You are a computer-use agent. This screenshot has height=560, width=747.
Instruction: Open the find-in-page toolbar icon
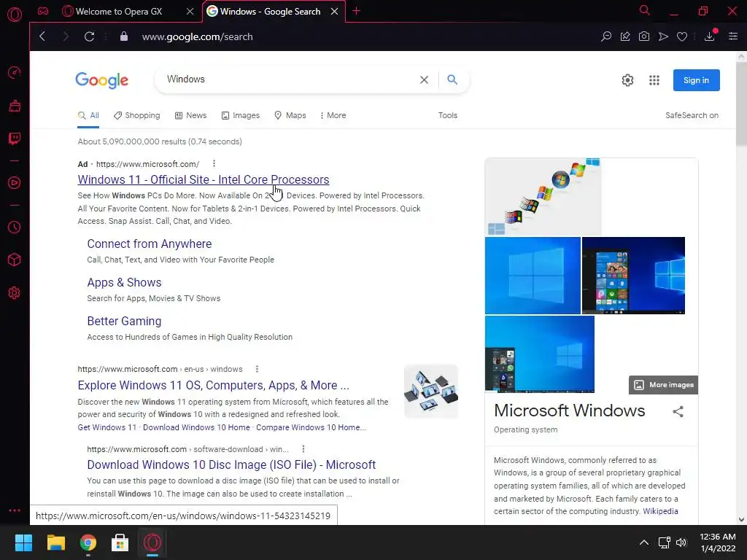pos(606,36)
